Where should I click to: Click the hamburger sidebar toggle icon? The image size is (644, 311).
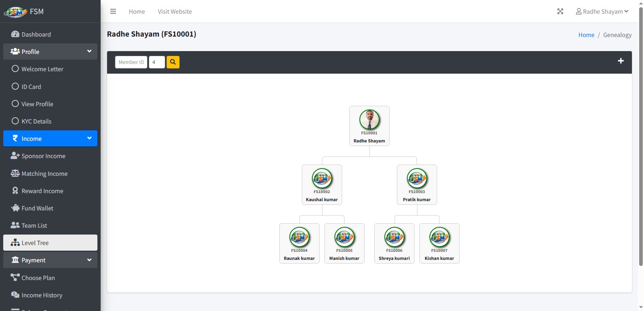113,12
